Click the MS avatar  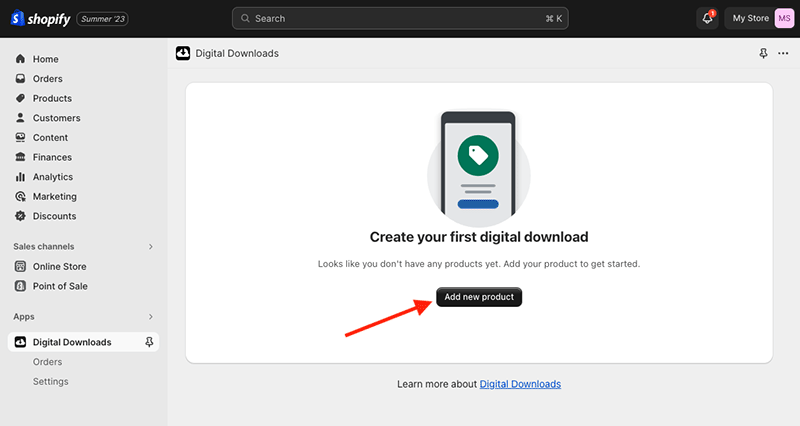pyautogui.click(x=784, y=18)
